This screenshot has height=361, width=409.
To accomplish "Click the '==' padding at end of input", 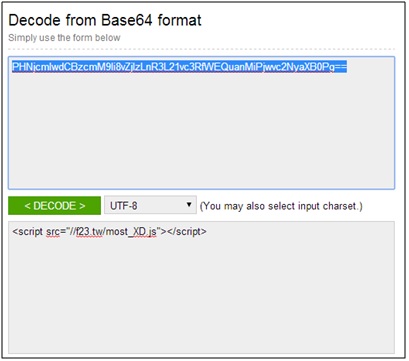I will [x=341, y=67].
